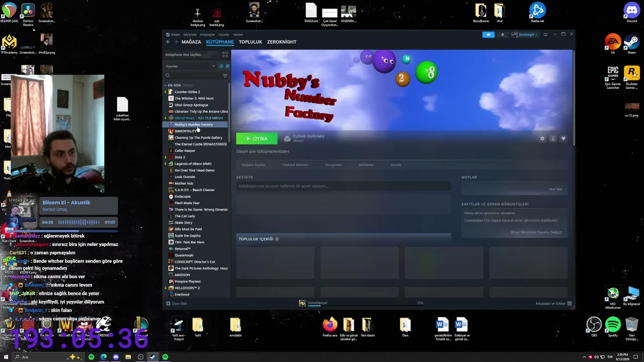Open the Oyunlar category dropdown
Image resolution: width=644 pixels, height=362 pixels.
coord(190,66)
